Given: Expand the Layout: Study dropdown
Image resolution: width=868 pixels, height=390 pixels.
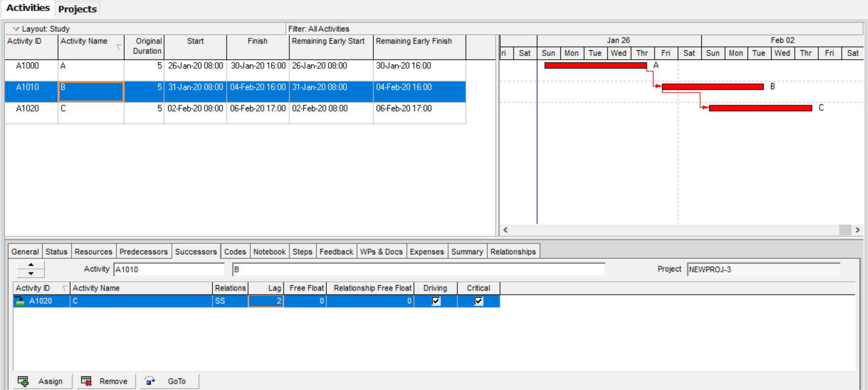Looking at the screenshot, I should tap(16, 29).
